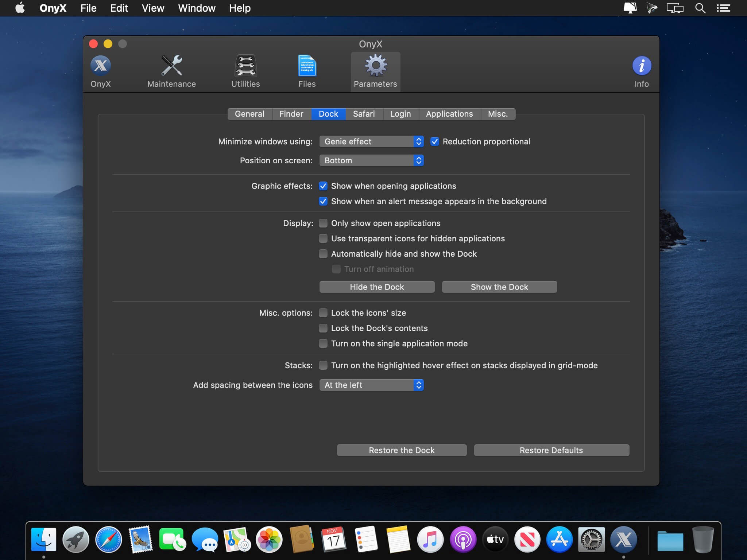The height and width of the screenshot is (560, 747).
Task: Disable alert message background effect checkbox
Action: 323,201
